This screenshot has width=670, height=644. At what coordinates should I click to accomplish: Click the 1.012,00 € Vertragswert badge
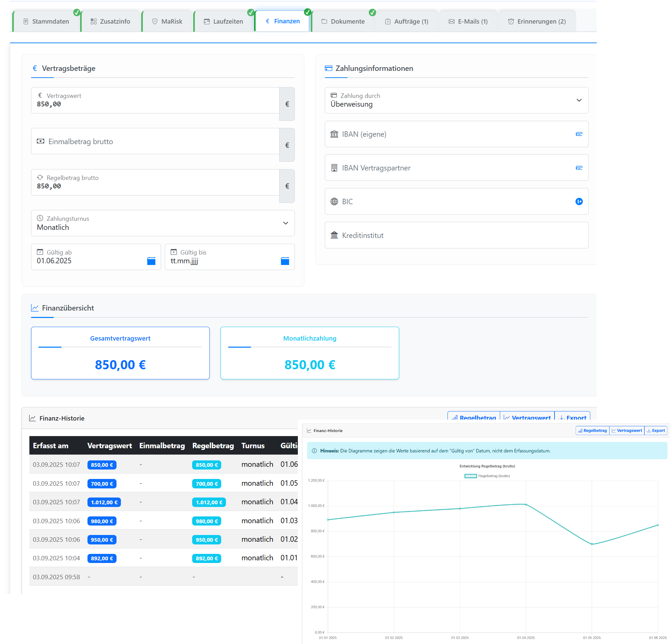click(104, 502)
